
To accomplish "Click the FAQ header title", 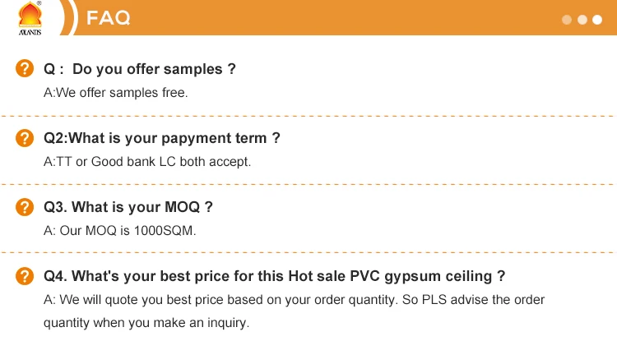I will pos(109,18).
